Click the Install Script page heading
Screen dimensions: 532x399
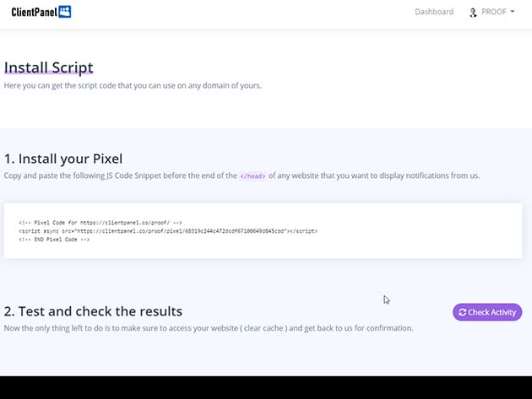point(49,67)
